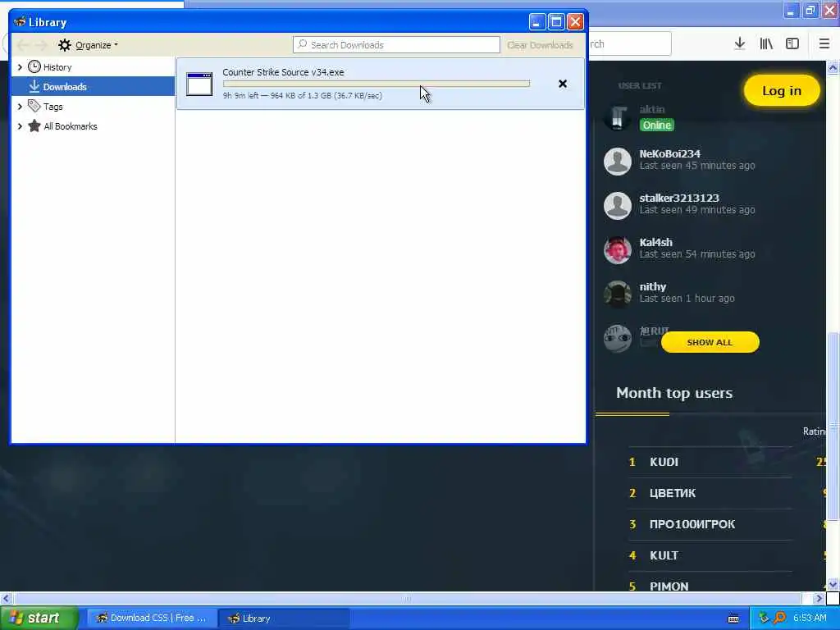Open the Organize gear menu
The image size is (840, 630).
coord(88,45)
